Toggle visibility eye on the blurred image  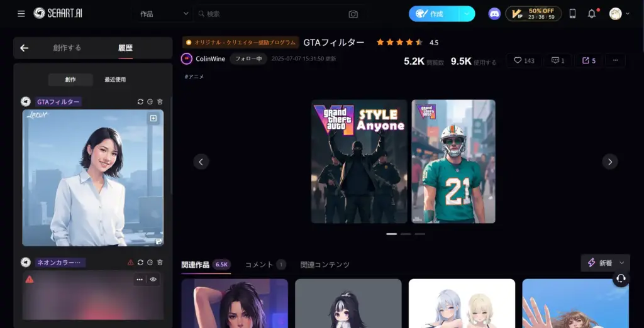pyautogui.click(x=153, y=280)
